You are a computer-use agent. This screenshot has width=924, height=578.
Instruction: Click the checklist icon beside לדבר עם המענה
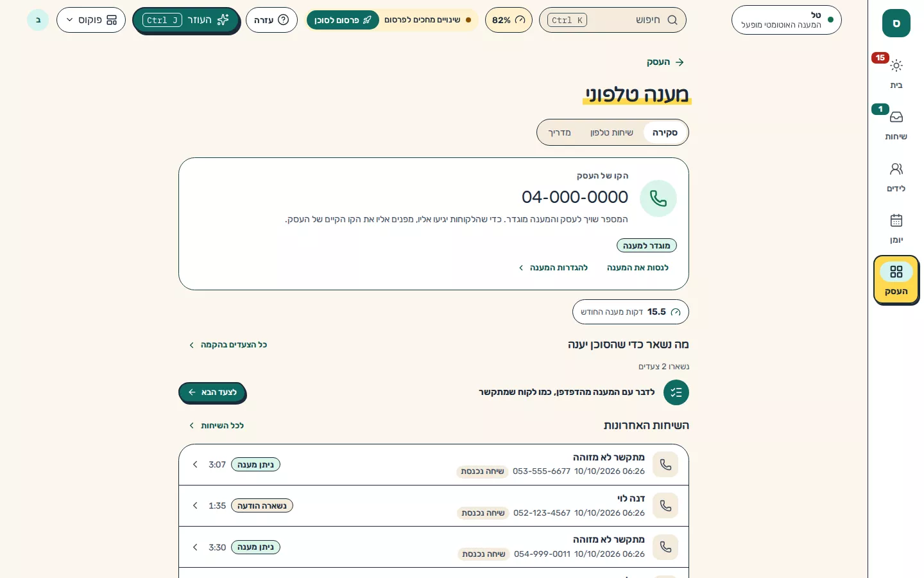coord(676,392)
